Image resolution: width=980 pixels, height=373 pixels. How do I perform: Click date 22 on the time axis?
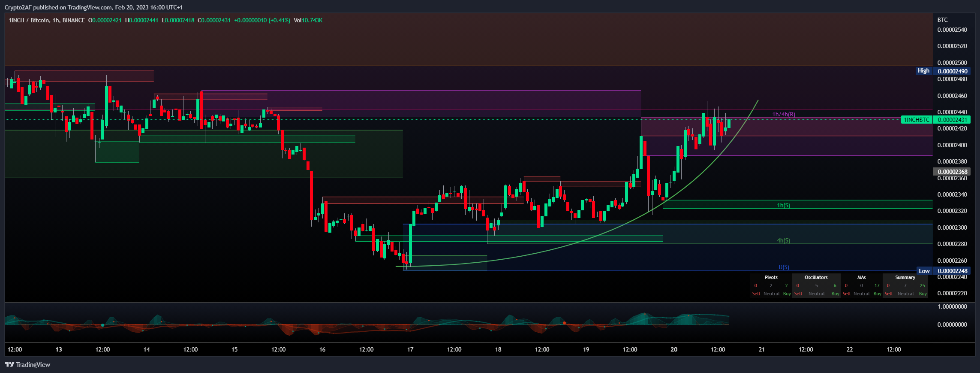pyautogui.click(x=850, y=349)
